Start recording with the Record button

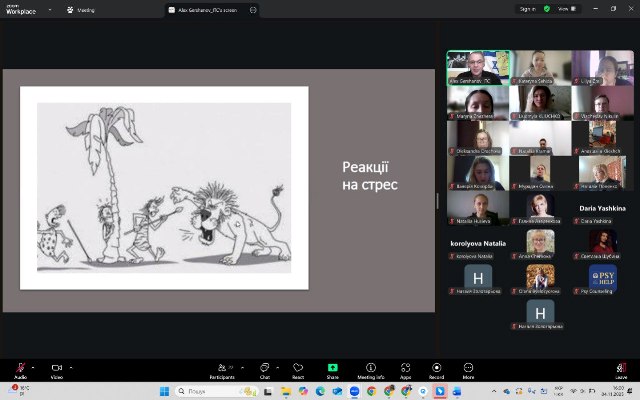tap(436, 369)
